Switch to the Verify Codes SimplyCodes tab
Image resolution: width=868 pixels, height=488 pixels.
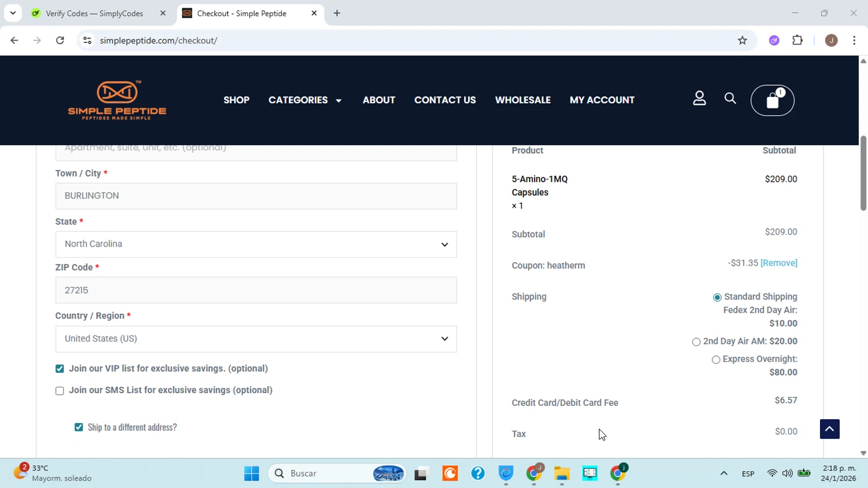[100, 13]
